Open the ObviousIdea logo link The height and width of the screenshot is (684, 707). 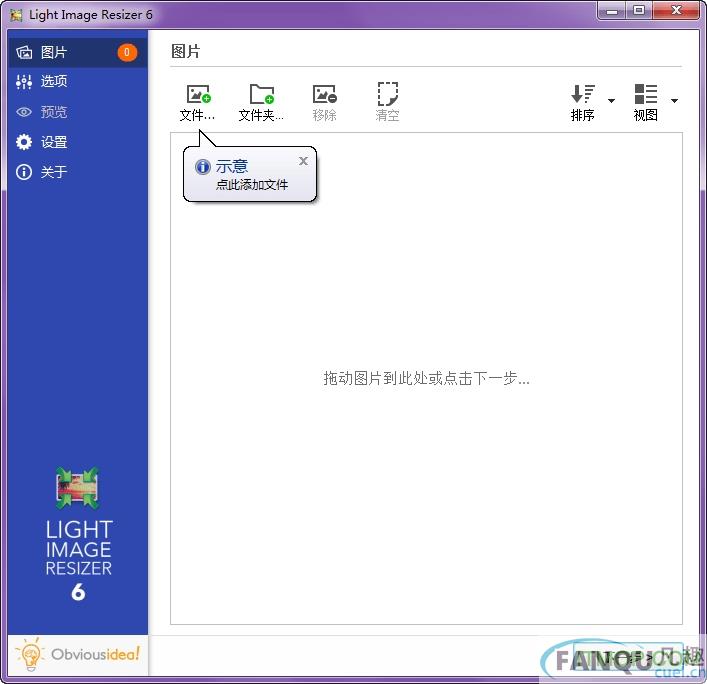point(78,654)
